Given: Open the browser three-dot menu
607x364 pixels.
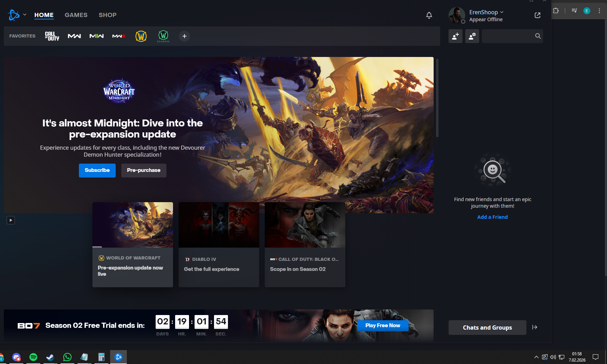Looking at the screenshot, I should point(599,11).
